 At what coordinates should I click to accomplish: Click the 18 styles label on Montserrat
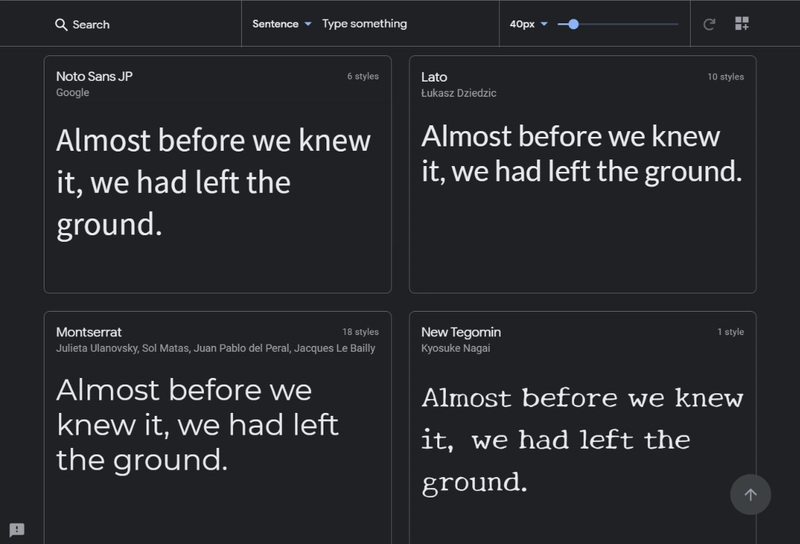(360, 332)
